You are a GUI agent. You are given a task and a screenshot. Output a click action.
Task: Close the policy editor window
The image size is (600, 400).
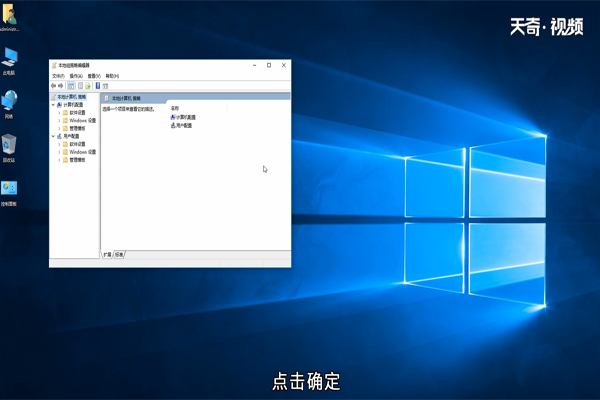[x=284, y=65]
